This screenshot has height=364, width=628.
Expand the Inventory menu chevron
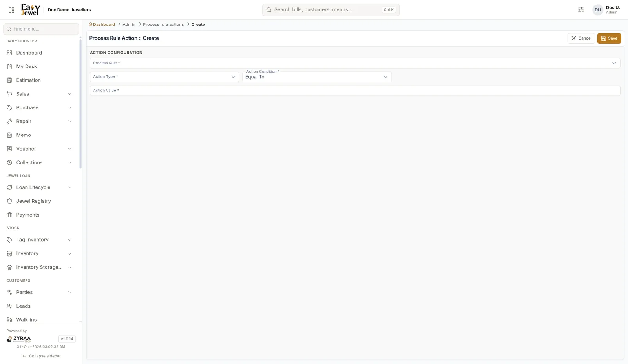pos(69,253)
